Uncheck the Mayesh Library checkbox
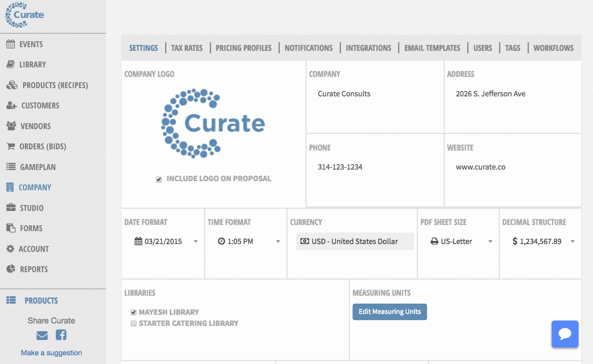The image size is (593, 364). coord(134,312)
